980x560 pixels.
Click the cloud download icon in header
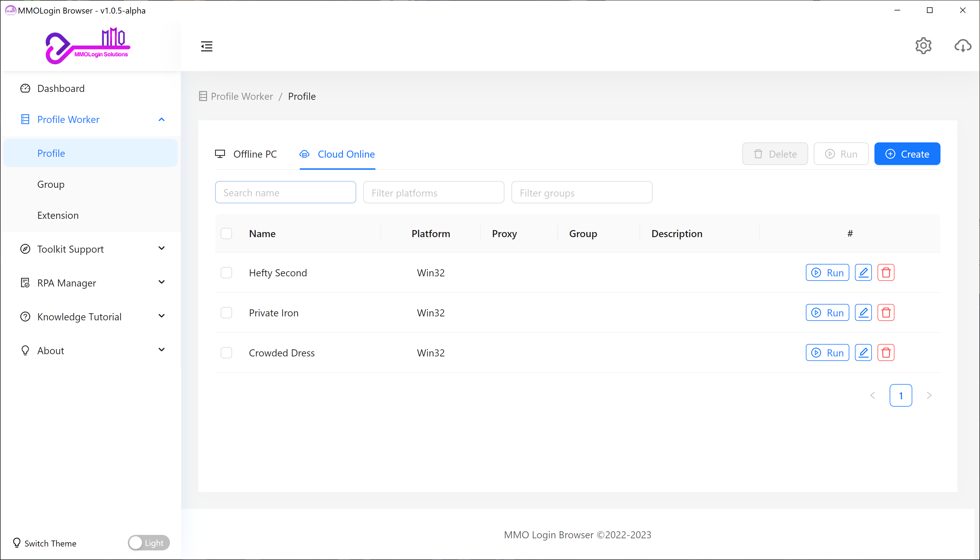962,46
